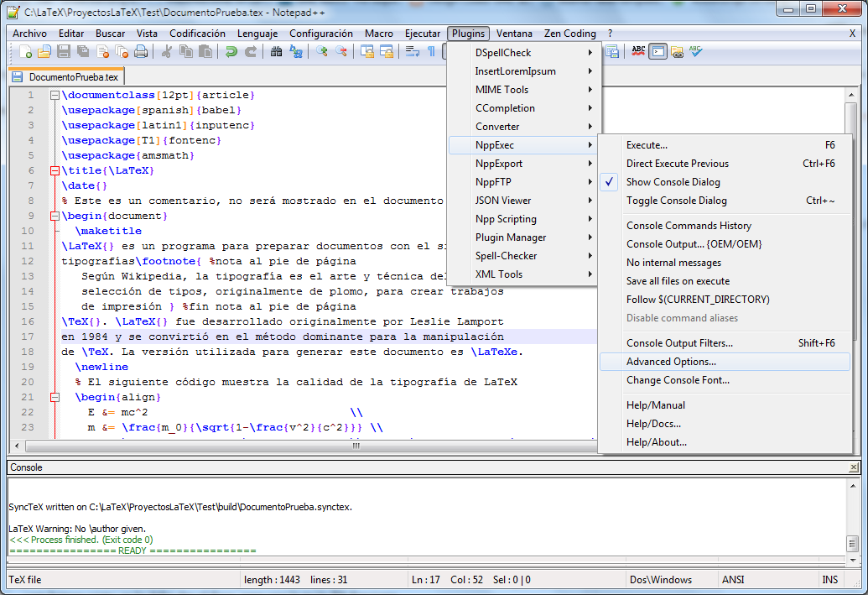Click the Synchronize Horizontal Scrolling icon
Screen dimensions: 868x595
pos(387,52)
